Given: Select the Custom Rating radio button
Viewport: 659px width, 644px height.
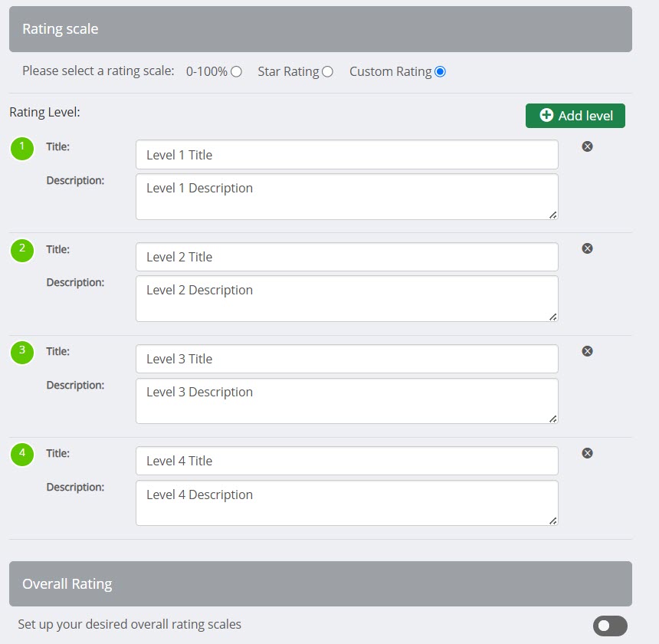Looking at the screenshot, I should 440,72.
